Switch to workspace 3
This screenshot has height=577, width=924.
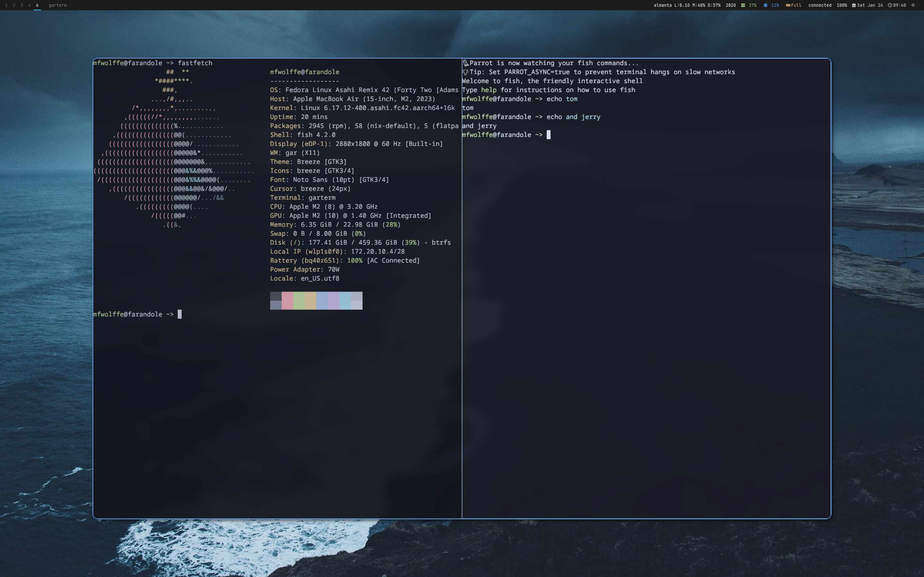tap(22, 5)
